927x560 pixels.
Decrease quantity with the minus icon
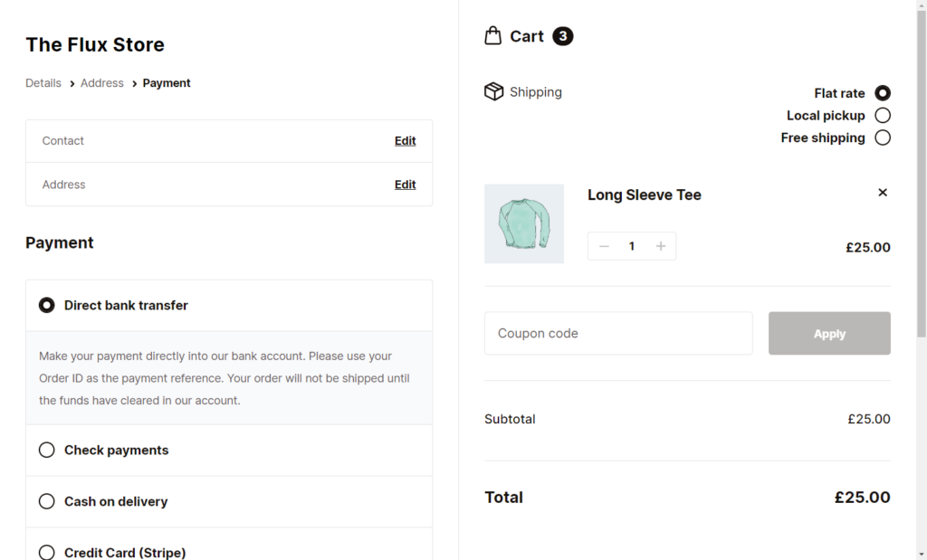pyautogui.click(x=604, y=245)
